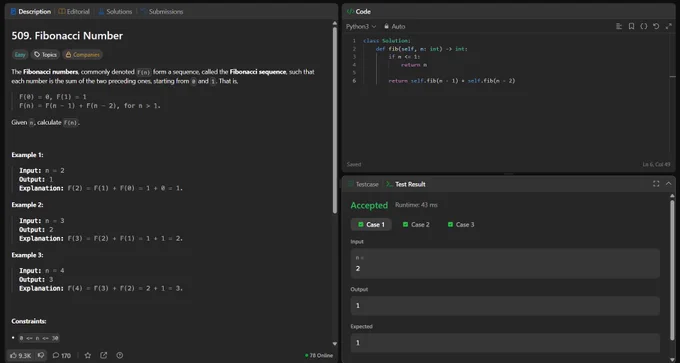The width and height of the screenshot is (680, 363).
Task: Click the description scroll down arrow
Action: (335, 344)
